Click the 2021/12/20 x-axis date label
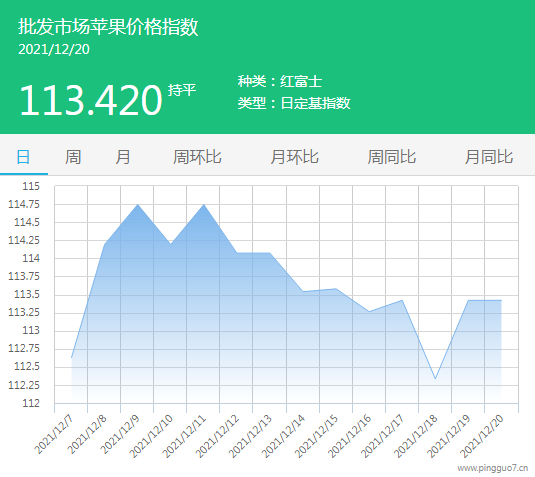This screenshot has height=477, width=535. click(482, 436)
